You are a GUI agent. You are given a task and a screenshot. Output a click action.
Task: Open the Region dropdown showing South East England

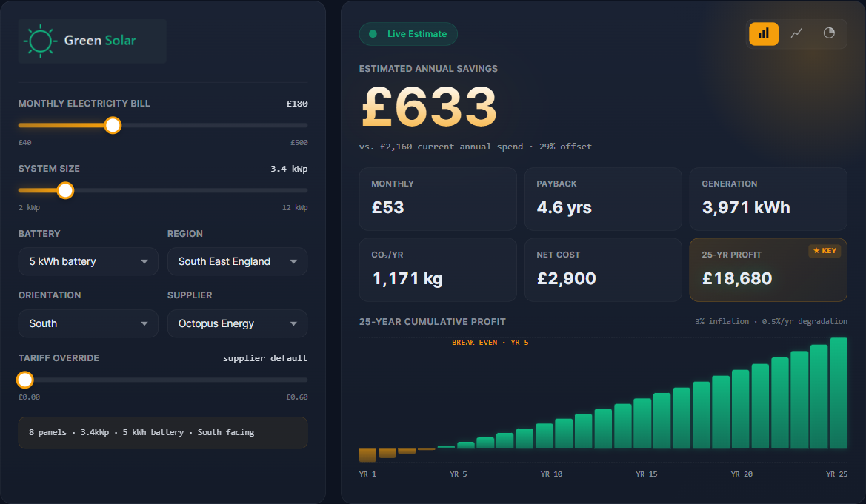(238, 262)
